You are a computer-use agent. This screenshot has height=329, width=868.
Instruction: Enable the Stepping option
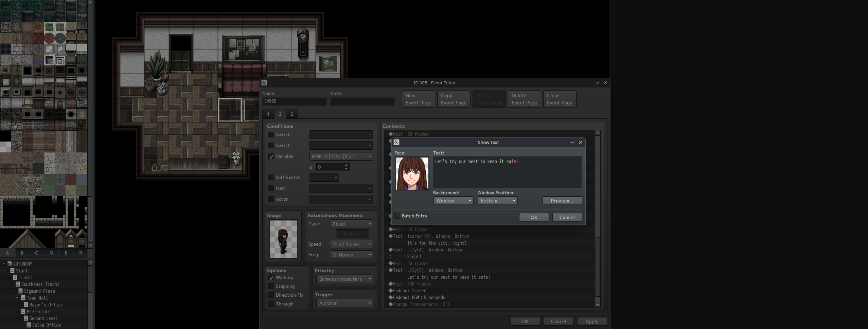click(271, 286)
